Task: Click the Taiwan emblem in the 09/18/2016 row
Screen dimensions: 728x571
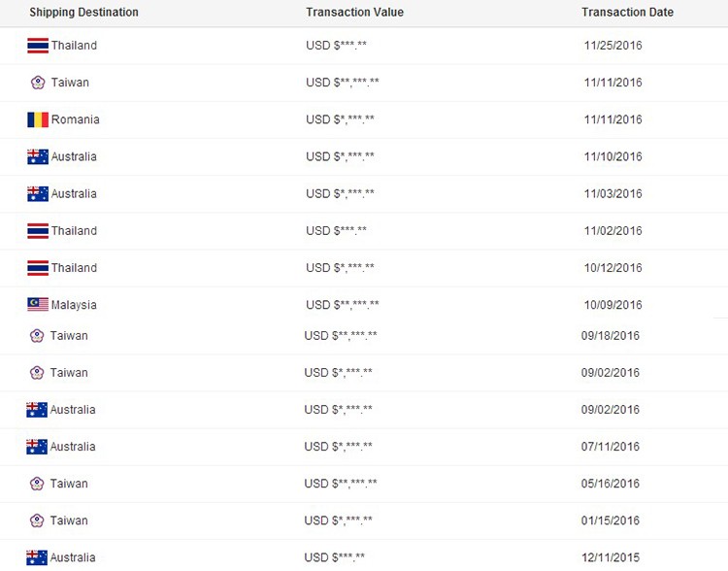Action: [x=37, y=336]
